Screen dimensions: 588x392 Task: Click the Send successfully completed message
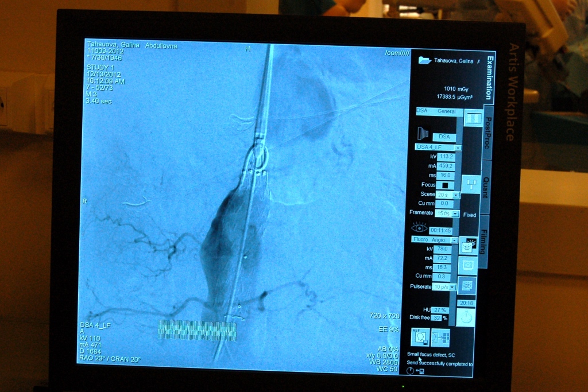point(439,363)
